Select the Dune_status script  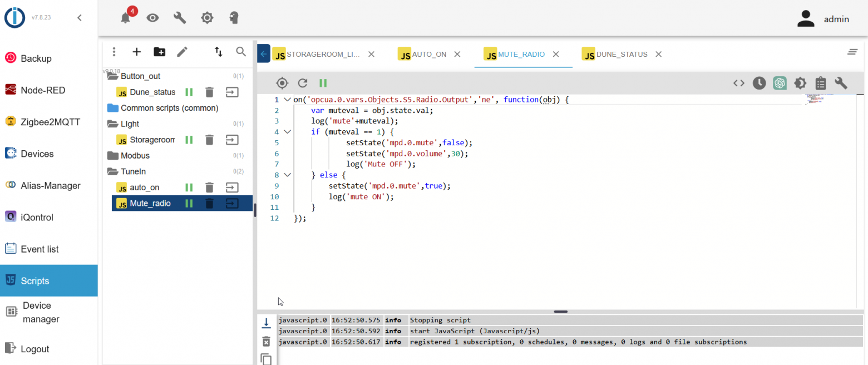tap(152, 92)
